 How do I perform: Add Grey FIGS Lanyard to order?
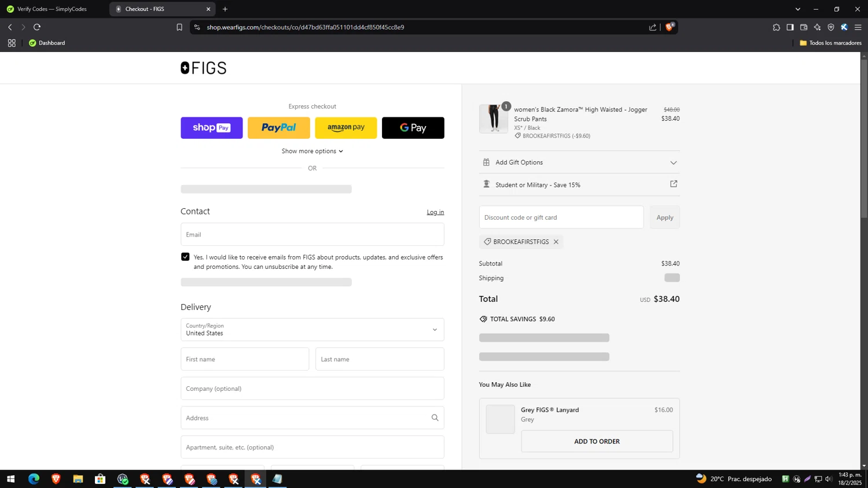(597, 441)
